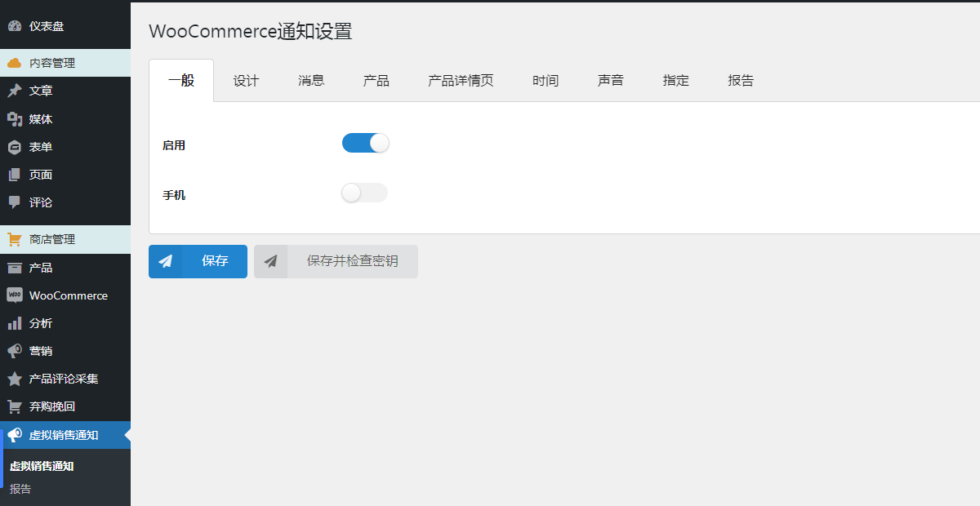
Task: Click the blue 保存 button
Action: click(198, 261)
